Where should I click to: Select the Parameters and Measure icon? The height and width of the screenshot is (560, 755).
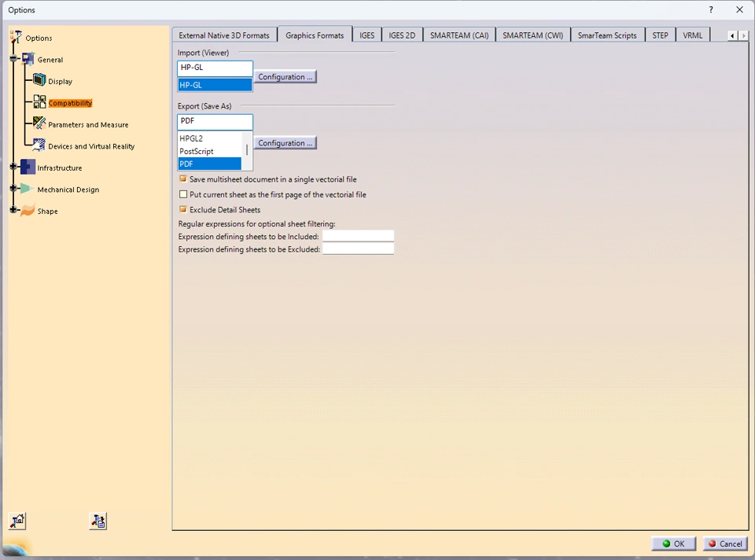[x=39, y=123]
